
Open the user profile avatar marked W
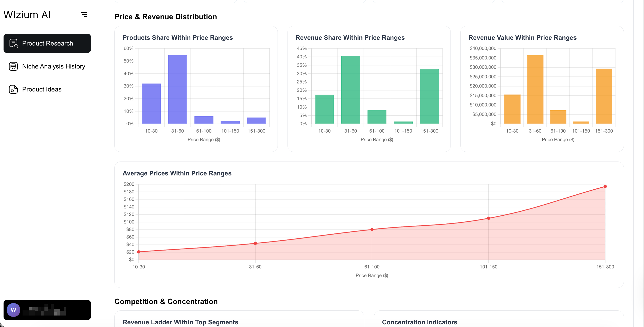[x=13, y=310]
